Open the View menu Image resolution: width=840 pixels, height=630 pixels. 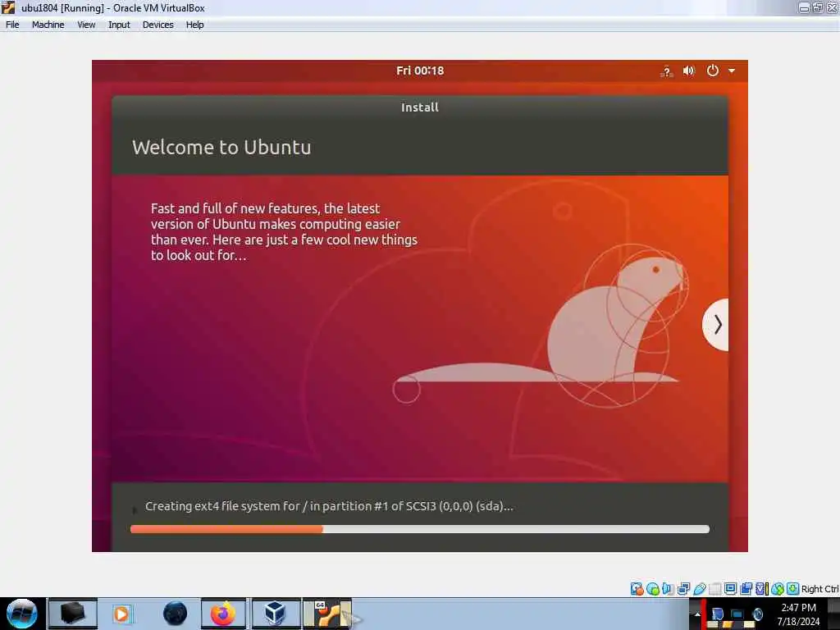(x=86, y=25)
